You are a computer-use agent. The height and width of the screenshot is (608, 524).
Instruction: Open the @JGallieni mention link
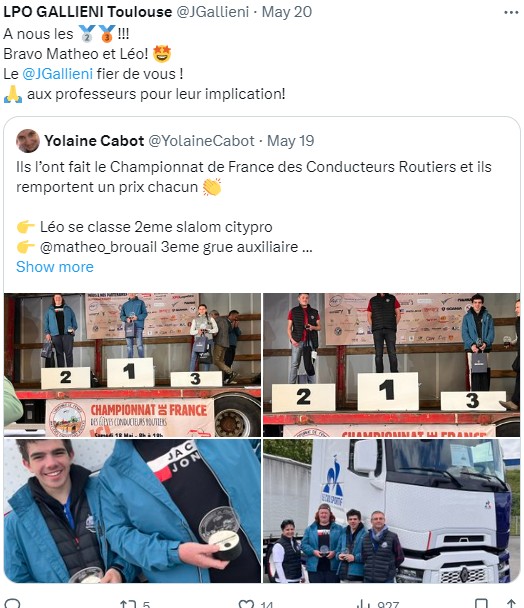click(57, 74)
